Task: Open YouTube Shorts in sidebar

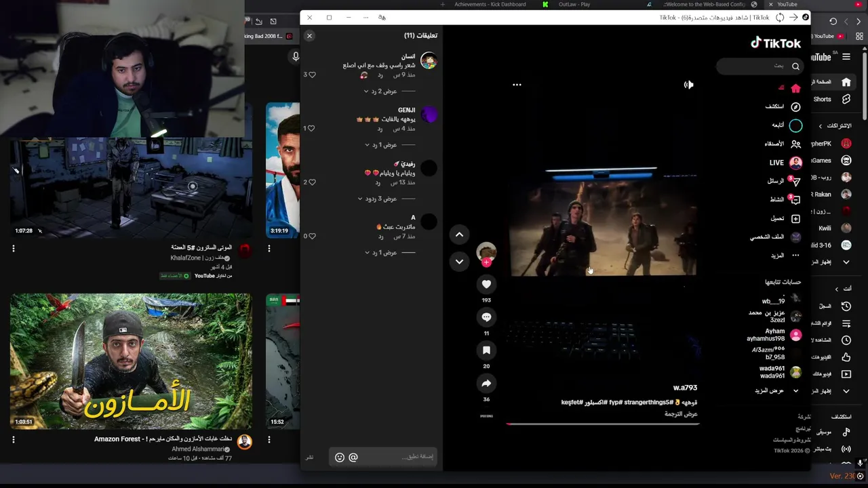Action: [846, 100]
